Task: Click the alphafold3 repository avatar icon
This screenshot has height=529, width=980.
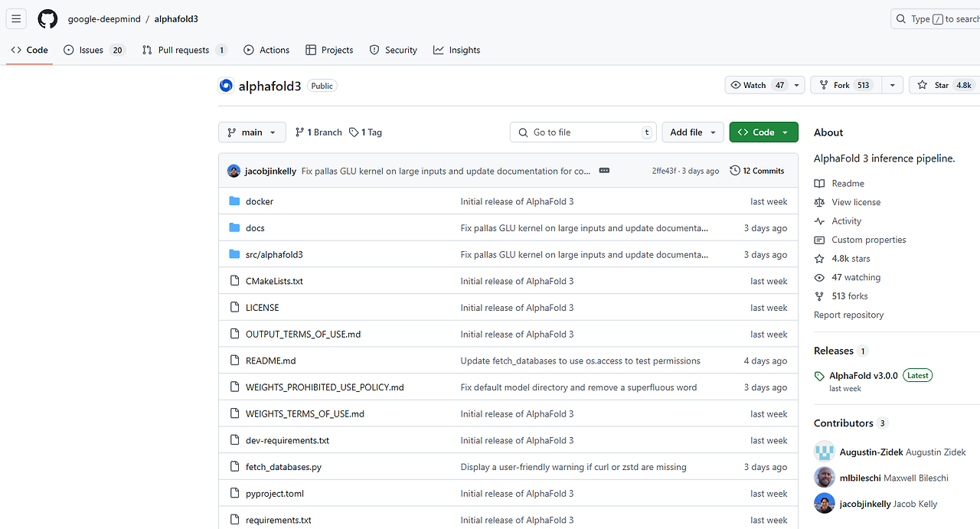Action: tap(226, 86)
